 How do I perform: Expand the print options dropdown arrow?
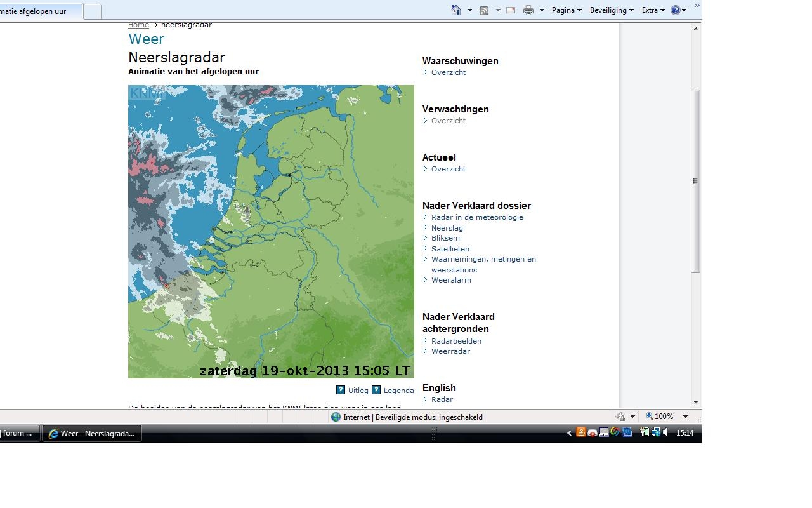[x=542, y=10]
